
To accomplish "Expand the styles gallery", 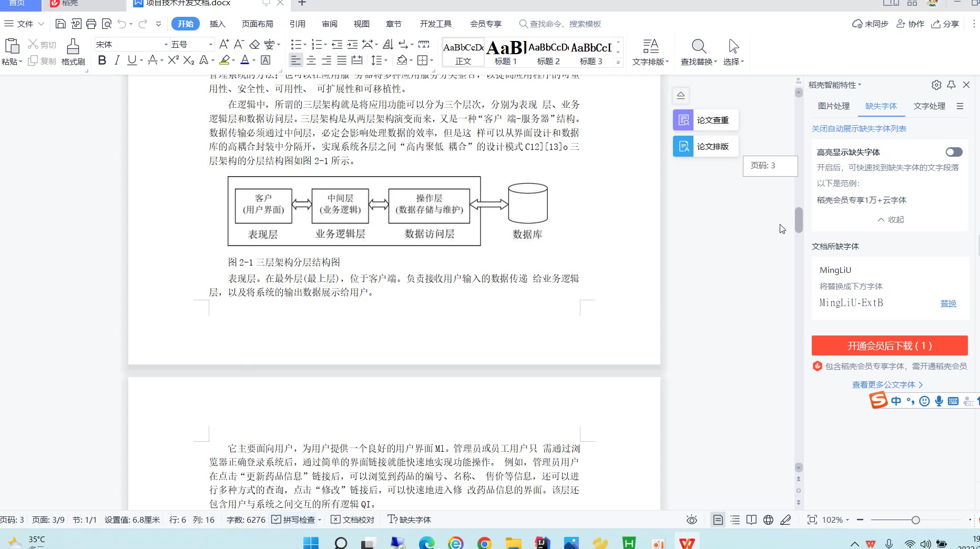I will coord(618,62).
